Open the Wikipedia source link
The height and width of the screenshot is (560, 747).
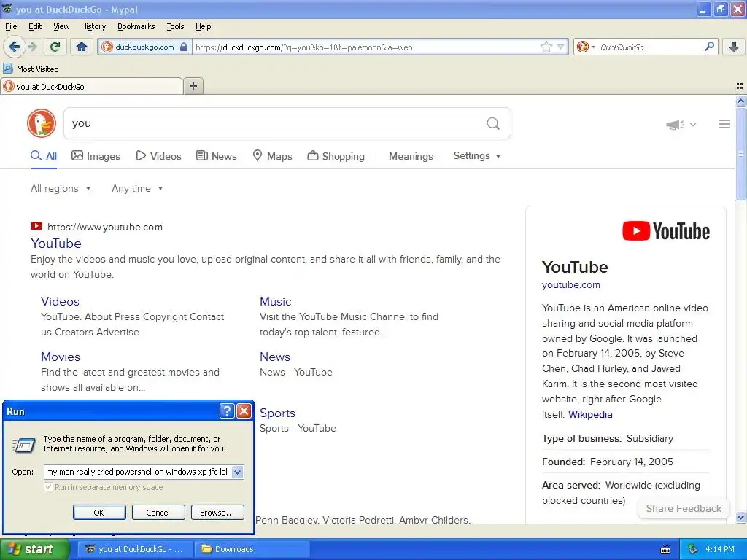pyautogui.click(x=590, y=414)
